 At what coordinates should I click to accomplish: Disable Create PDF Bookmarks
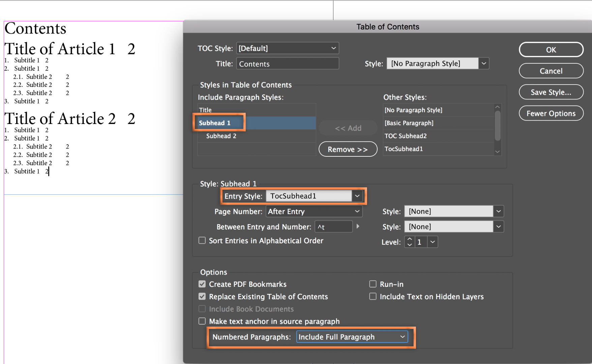coord(202,284)
